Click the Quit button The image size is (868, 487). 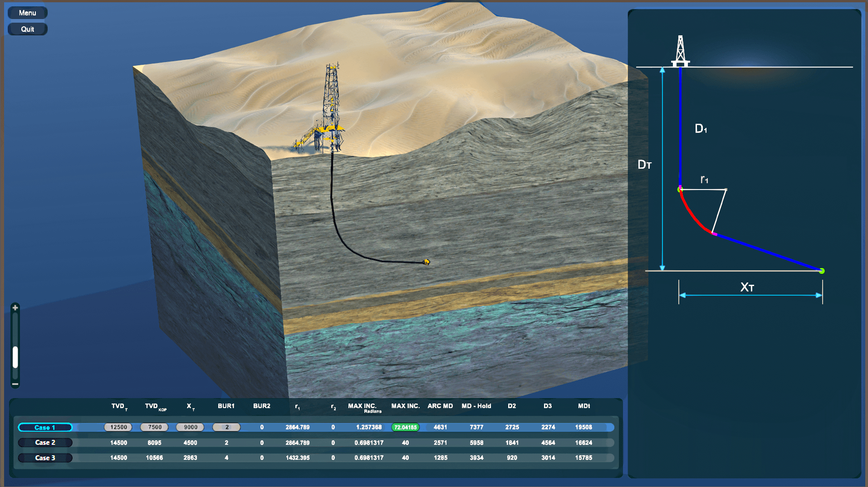pos(27,29)
